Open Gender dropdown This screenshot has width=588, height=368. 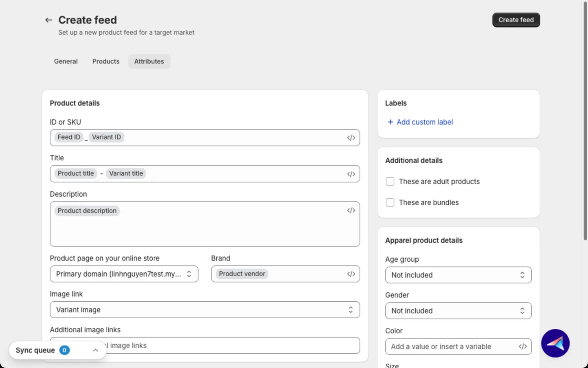pos(459,311)
